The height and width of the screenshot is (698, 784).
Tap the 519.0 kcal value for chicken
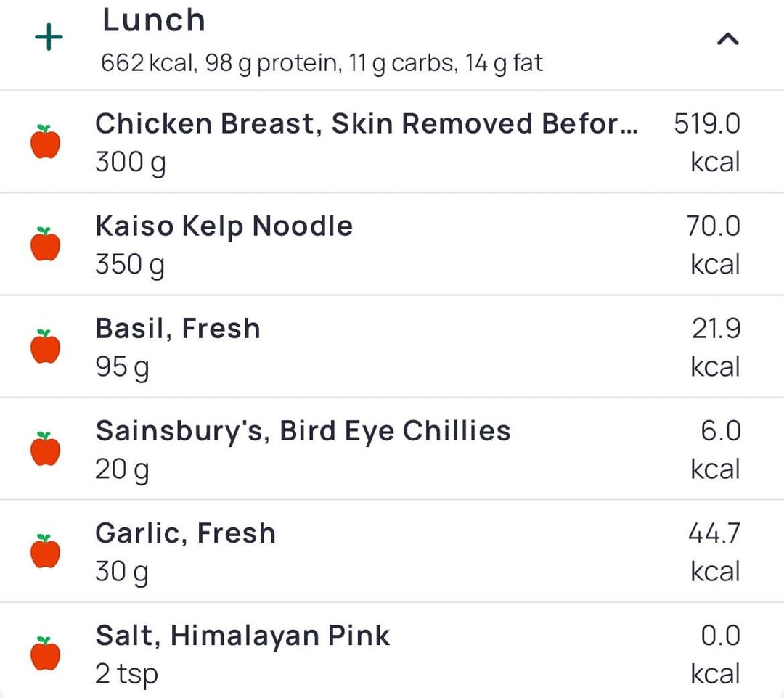point(707,143)
